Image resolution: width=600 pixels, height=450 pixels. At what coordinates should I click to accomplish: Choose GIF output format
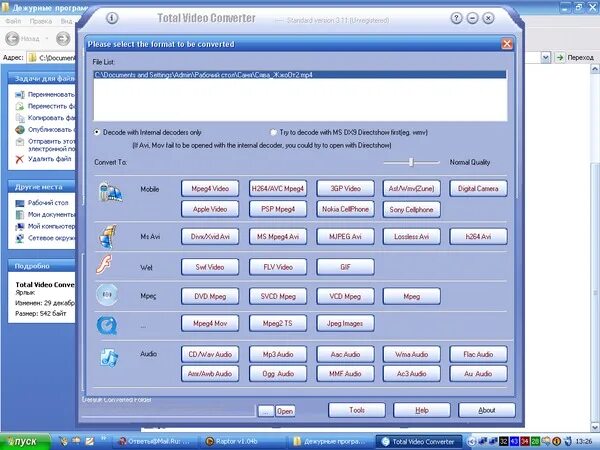345,267
